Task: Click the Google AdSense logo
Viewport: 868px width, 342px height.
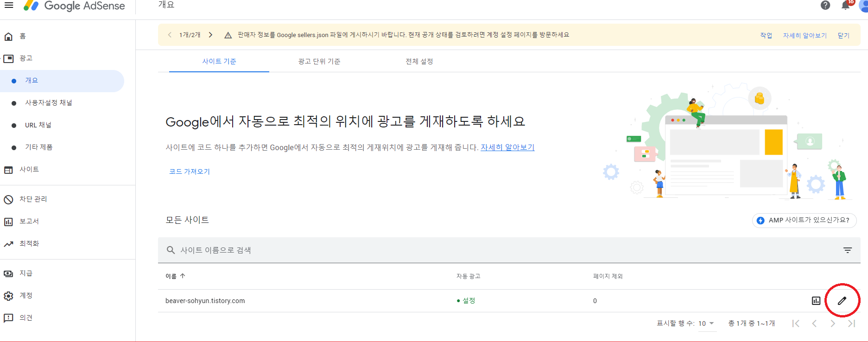Action: pos(75,6)
